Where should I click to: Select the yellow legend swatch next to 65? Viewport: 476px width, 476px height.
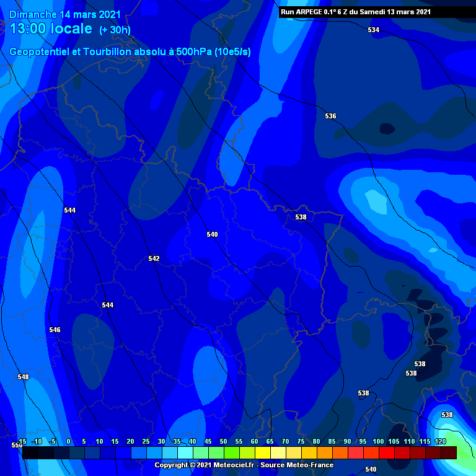[278, 453]
